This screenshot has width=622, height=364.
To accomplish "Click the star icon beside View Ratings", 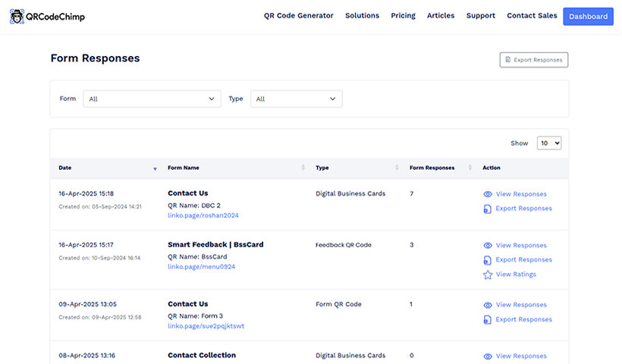I will tap(488, 275).
